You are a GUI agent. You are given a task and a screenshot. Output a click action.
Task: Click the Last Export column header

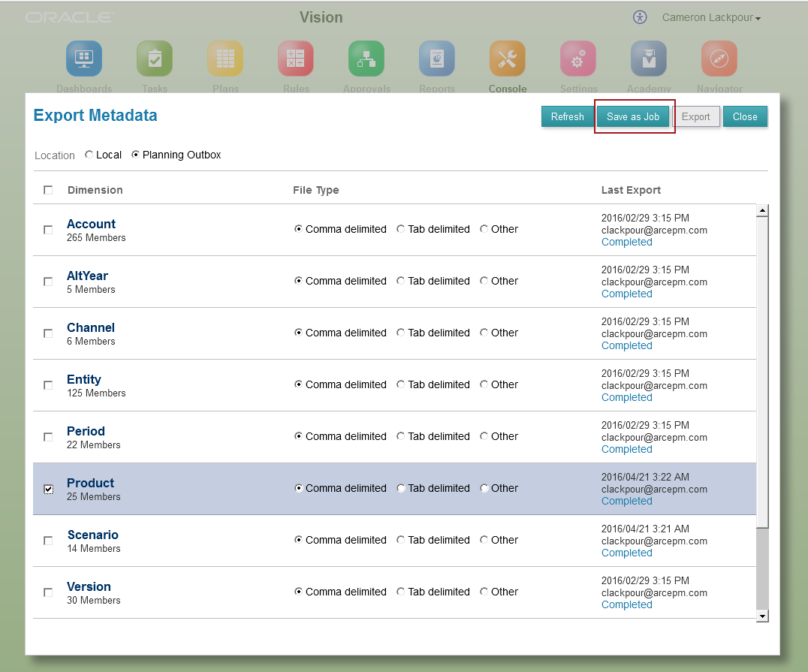coord(631,190)
